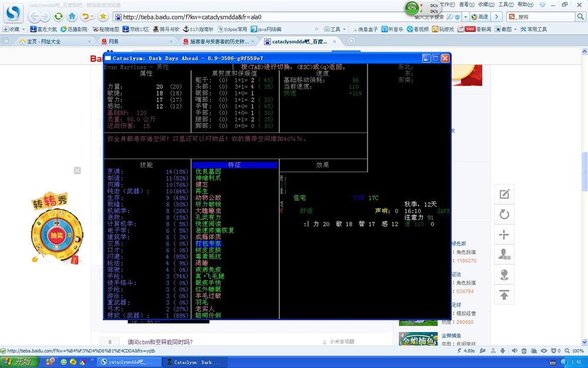588x368 pixels.
Task: Open the 工具(T) menu
Action: pos(506,5)
